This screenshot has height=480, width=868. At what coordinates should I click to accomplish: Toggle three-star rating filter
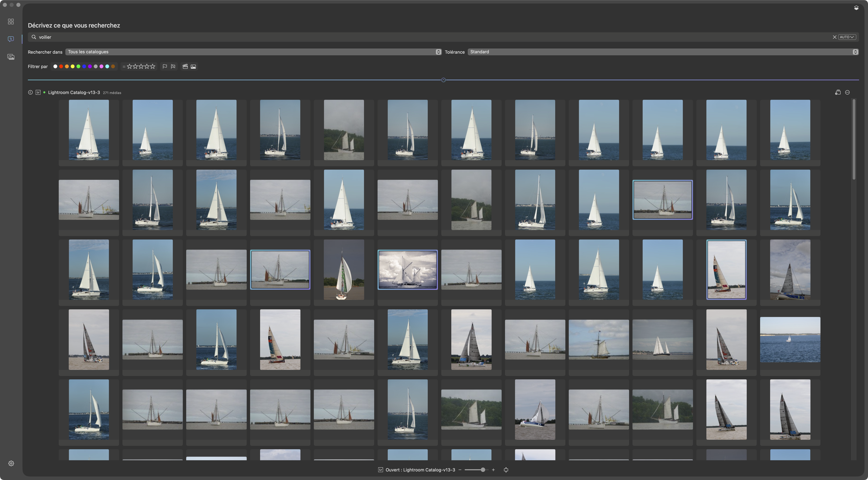tap(141, 66)
